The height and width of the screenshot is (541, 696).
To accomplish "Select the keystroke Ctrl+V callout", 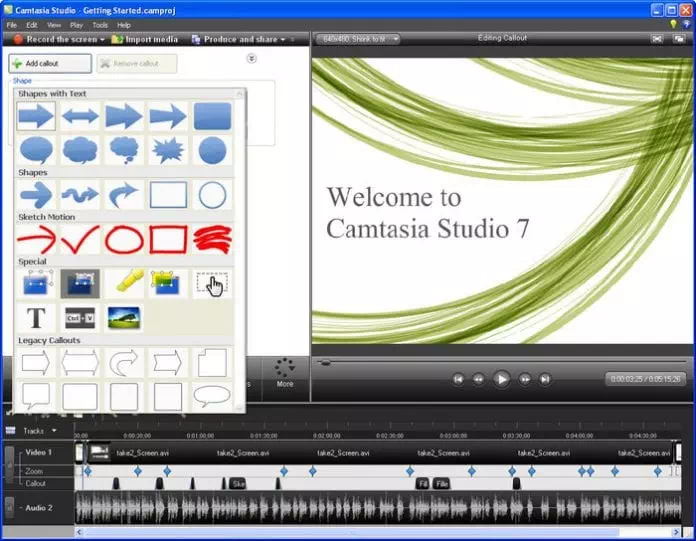I will (80, 318).
